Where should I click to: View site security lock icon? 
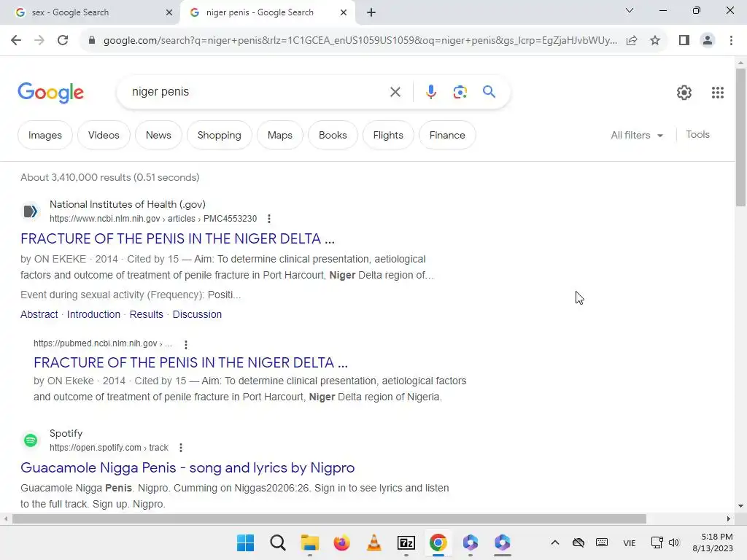pos(92,41)
